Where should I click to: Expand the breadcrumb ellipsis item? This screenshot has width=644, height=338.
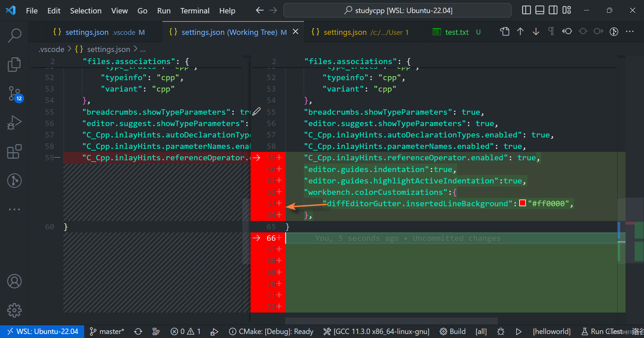(x=143, y=49)
